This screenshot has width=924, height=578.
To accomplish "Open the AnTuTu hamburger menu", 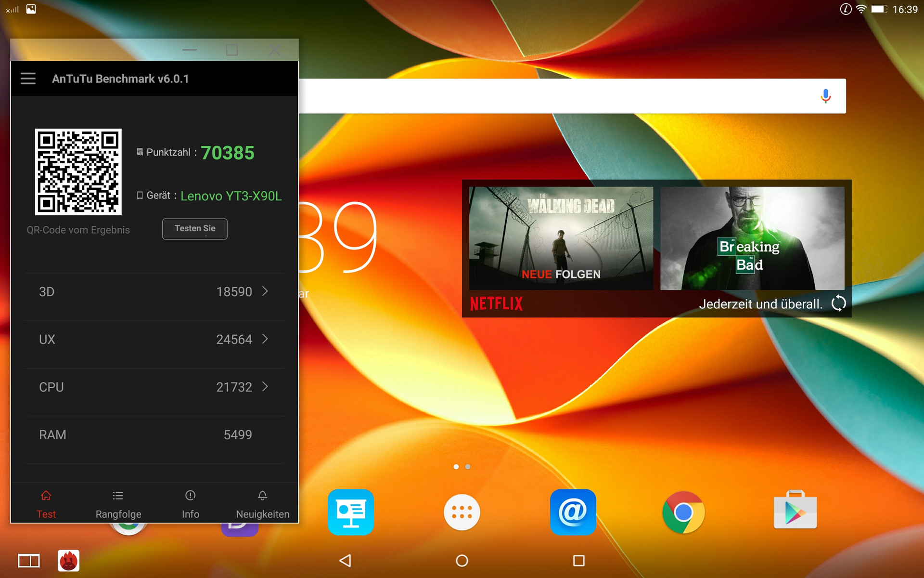I will pos(28,79).
